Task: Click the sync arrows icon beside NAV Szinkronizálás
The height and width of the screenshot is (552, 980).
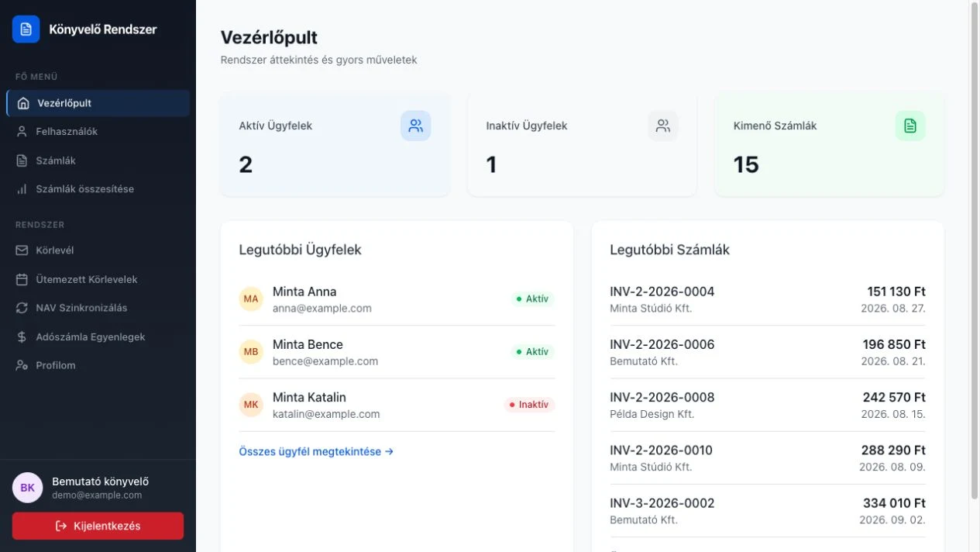Action: coord(22,308)
